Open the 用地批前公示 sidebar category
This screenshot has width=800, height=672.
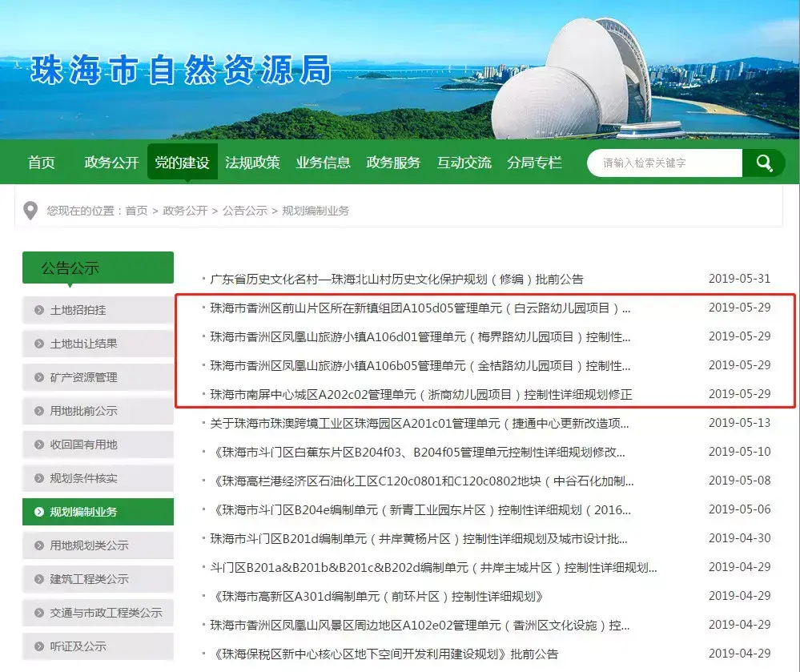pos(98,411)
